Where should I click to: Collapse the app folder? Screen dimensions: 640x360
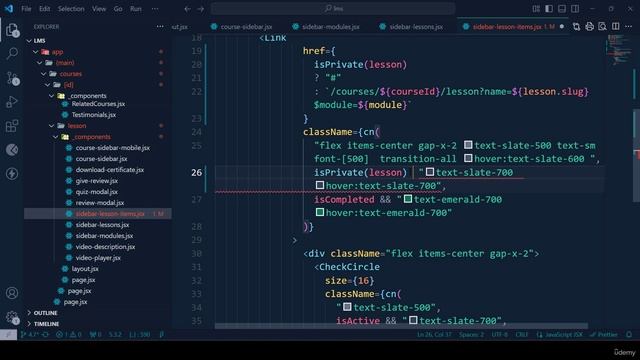pos(36,52)
